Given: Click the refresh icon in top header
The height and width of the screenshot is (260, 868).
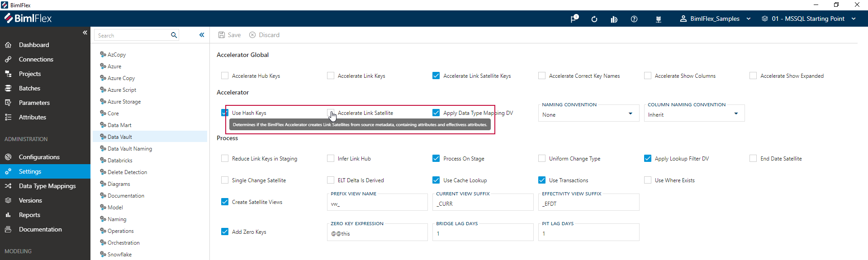Looking at the screenshot, I should tap(594, 19).
